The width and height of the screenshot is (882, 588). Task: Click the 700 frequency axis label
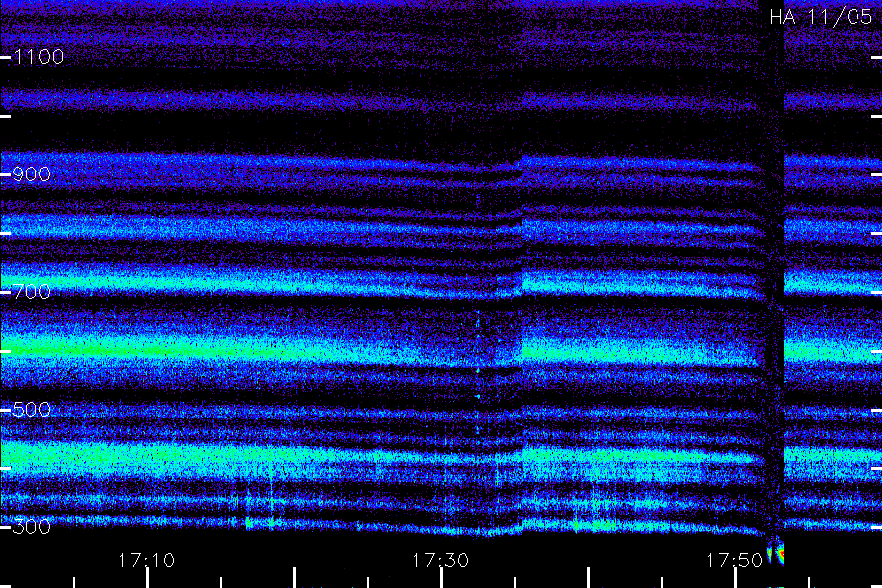tap(31, 292)
